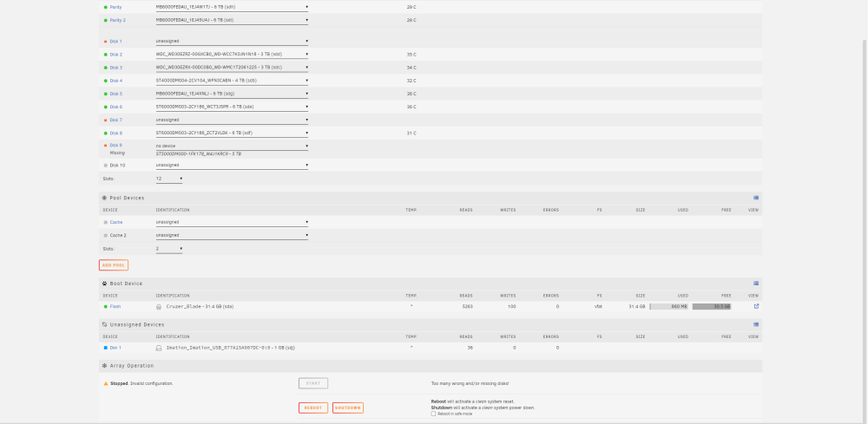Click the grey status square beside Cache 2
Image resolution: width=868 pixels, height=424 pixels.
click(x=105, y=236)
